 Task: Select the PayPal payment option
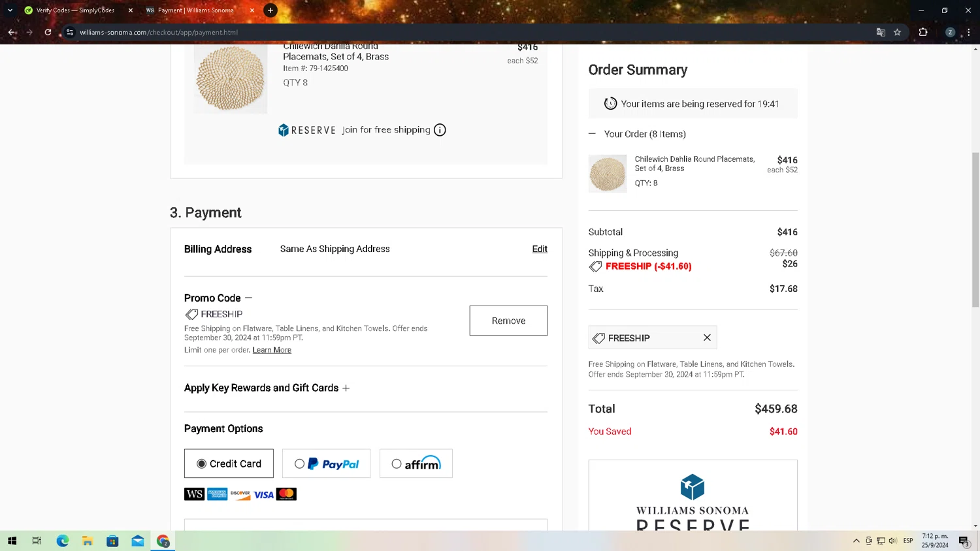tap(326, 464)
